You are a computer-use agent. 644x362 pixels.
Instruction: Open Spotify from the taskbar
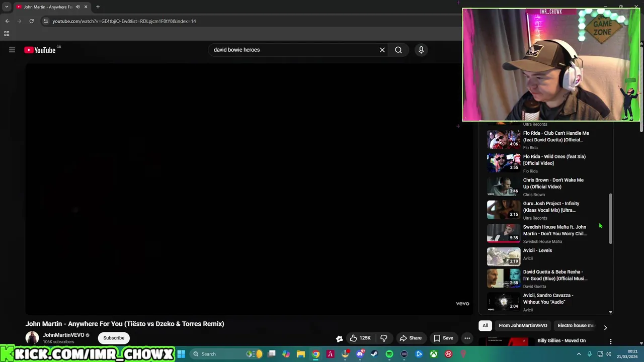click(389, 354)
